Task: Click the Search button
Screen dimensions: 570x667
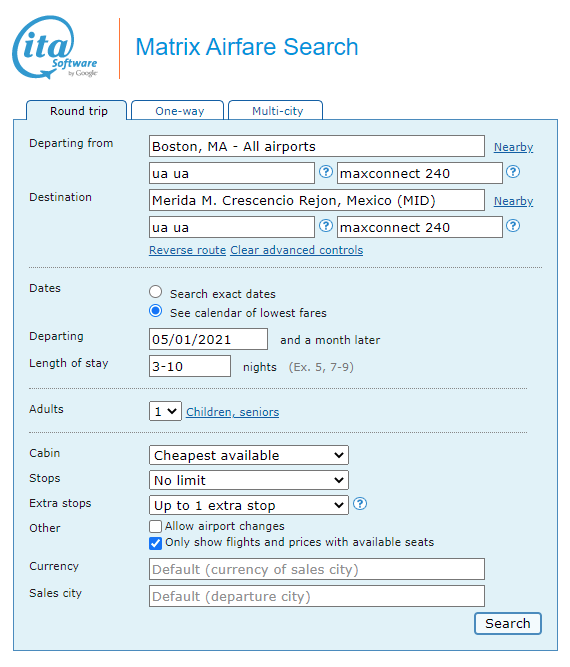Action: click(x=508, y=624)
